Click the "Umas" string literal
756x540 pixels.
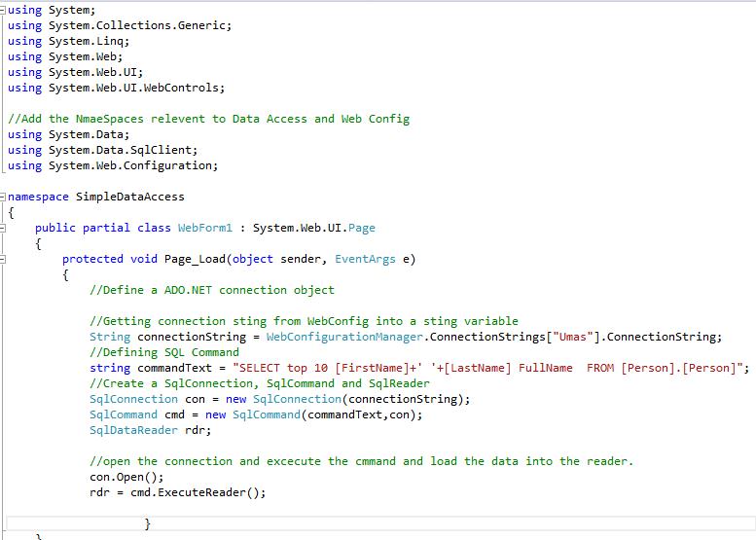[x=572, y=337]
